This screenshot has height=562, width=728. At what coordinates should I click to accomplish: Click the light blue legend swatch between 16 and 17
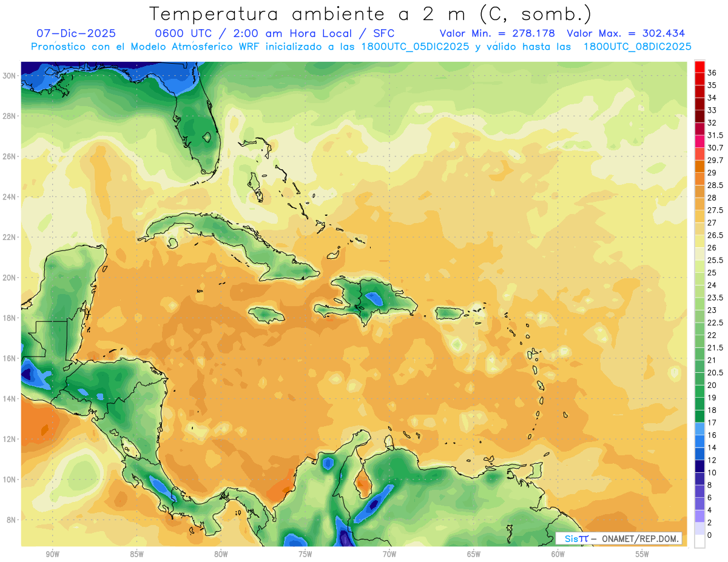click(699, 429)
